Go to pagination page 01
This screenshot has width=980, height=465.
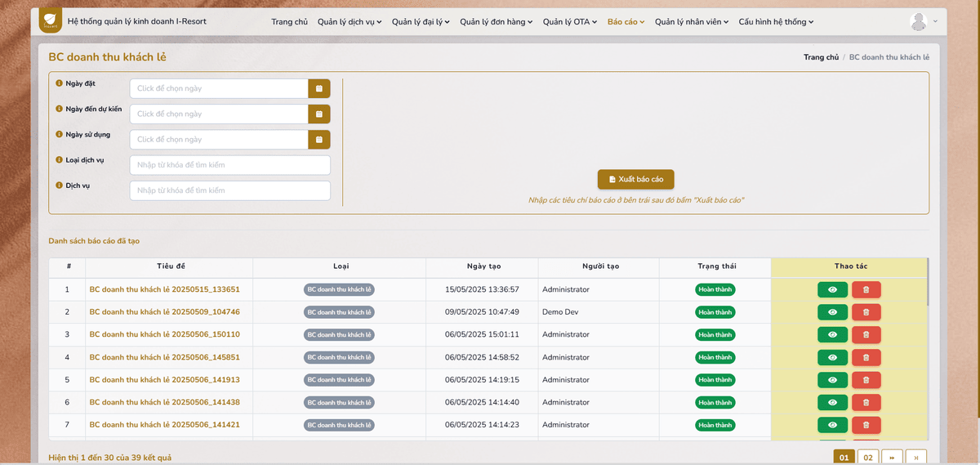tap(844, 458)
